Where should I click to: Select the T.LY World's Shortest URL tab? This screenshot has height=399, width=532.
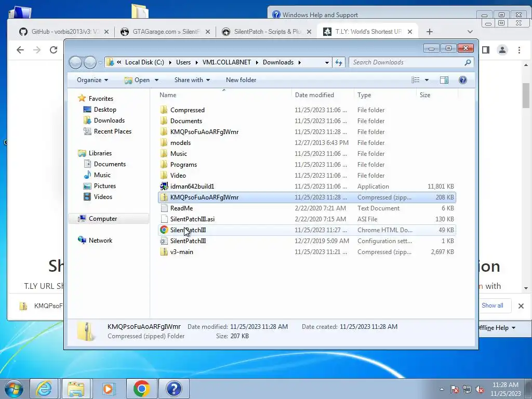pyautogui.click(x=368, y=32)
